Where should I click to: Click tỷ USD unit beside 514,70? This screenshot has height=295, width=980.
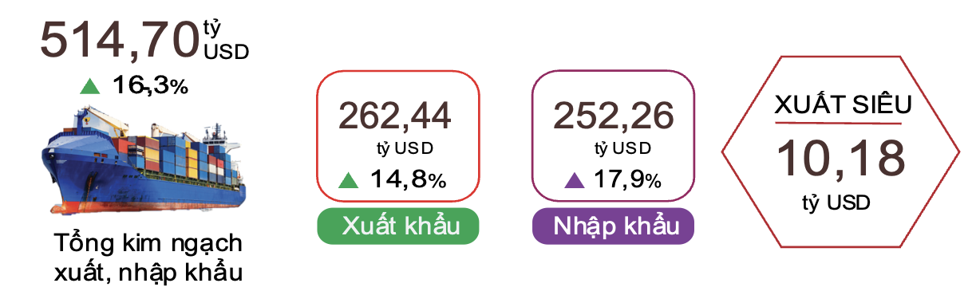226,41
